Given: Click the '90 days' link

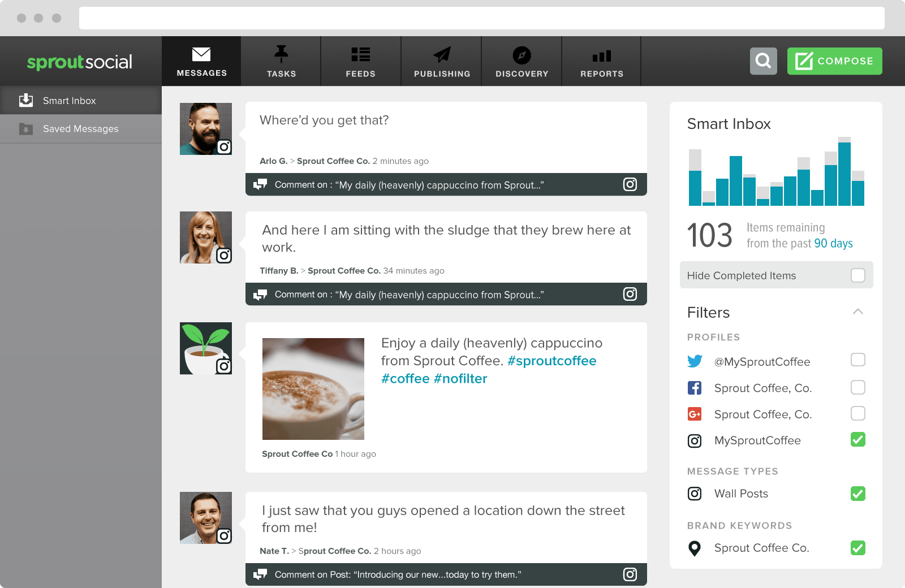Looking at the screenshot, I should [x=833, y=243].
